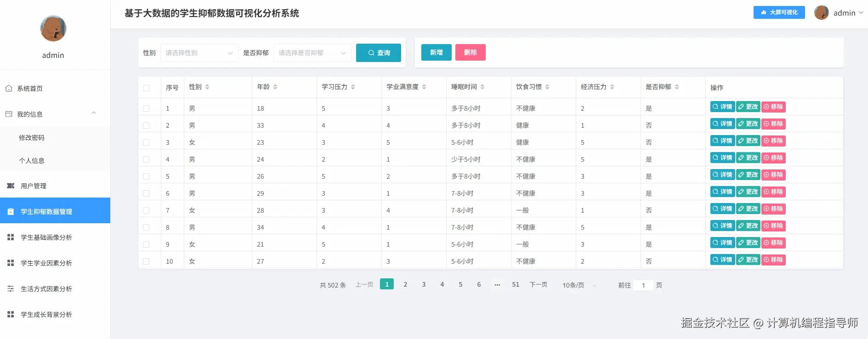Check the checkbox for row 10
Image resolution: width=868 pixels, height=339 pixels.
(x=146, y=261)
